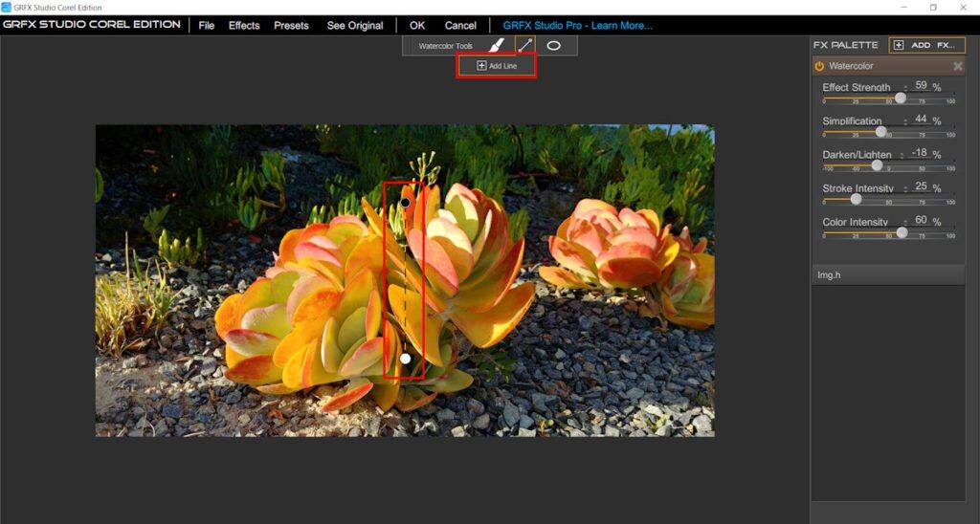Screen dimensions: 980x524
Task: Remove the Watercolor effect with X icon
Action: [x=958, y=66]
